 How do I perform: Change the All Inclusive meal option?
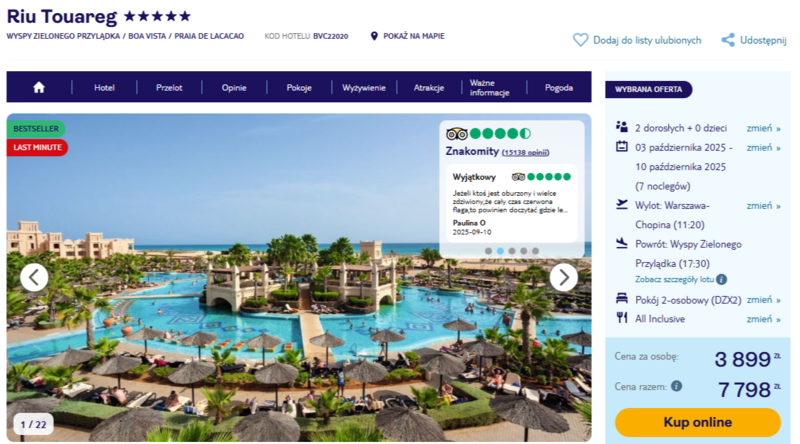pos(763,319)
